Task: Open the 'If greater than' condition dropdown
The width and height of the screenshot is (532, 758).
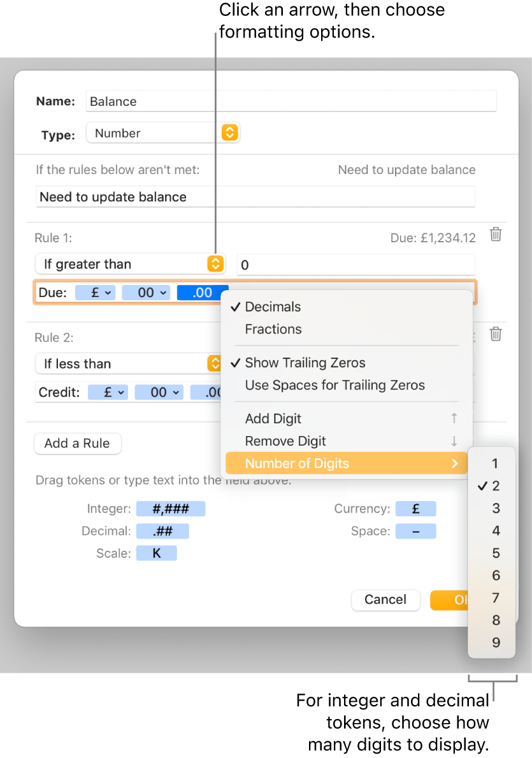Action: tap(130, 264)
